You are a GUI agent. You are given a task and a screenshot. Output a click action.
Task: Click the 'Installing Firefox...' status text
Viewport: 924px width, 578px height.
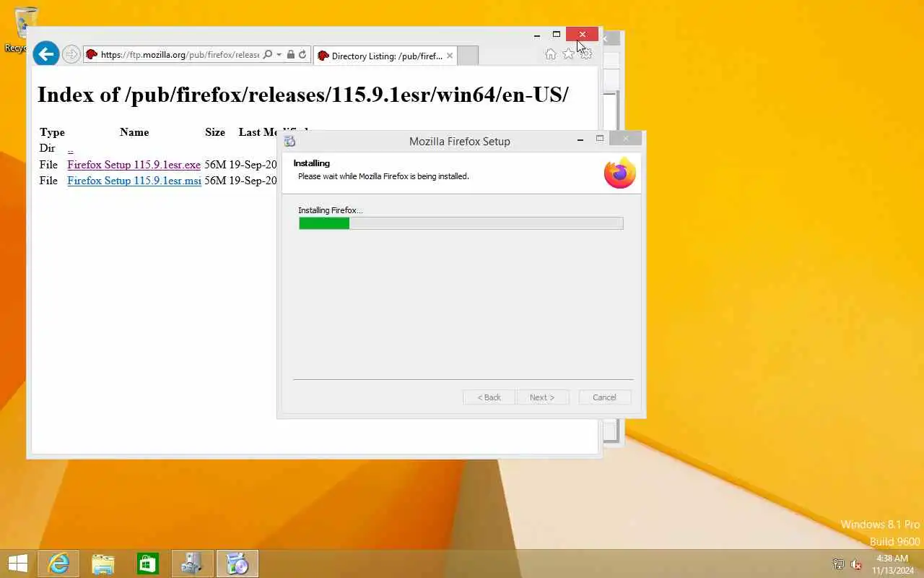pos(331,210)
